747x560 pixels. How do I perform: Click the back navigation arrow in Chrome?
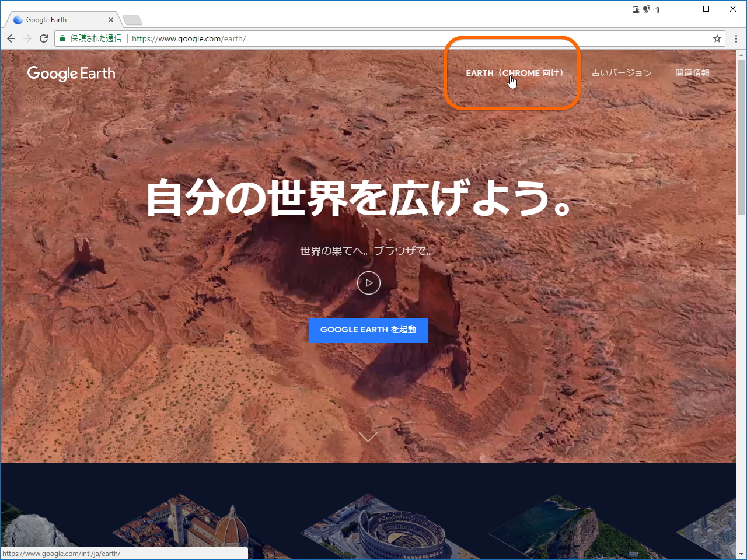click(11, 38)
